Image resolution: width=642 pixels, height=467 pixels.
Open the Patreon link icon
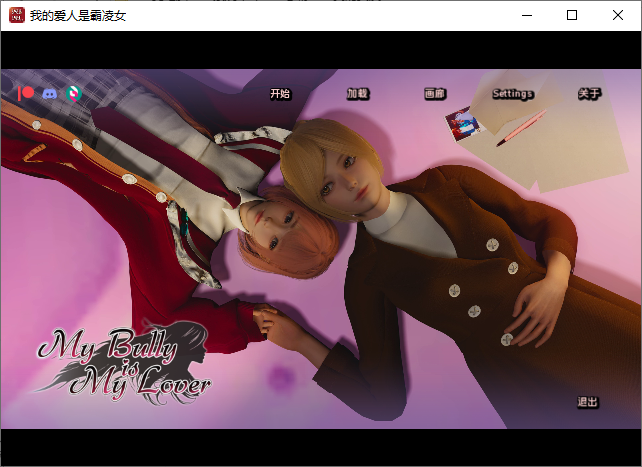point(26,94)
